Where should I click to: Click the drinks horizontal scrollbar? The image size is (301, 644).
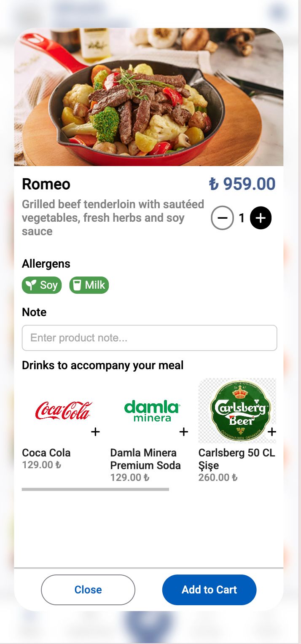coord(95,489)
